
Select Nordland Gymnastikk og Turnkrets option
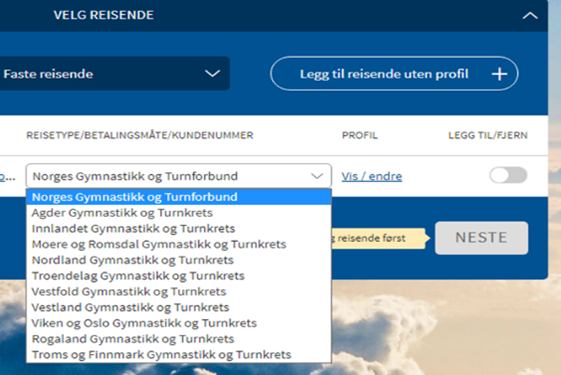tap(179, 260)
